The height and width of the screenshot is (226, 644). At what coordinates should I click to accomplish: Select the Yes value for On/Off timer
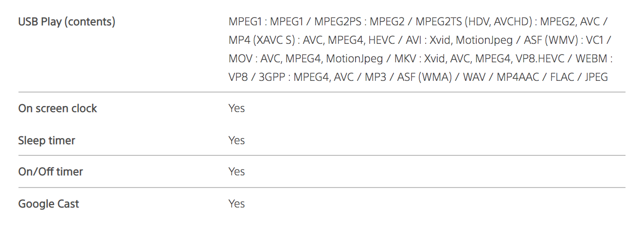(x=236, y=172)
